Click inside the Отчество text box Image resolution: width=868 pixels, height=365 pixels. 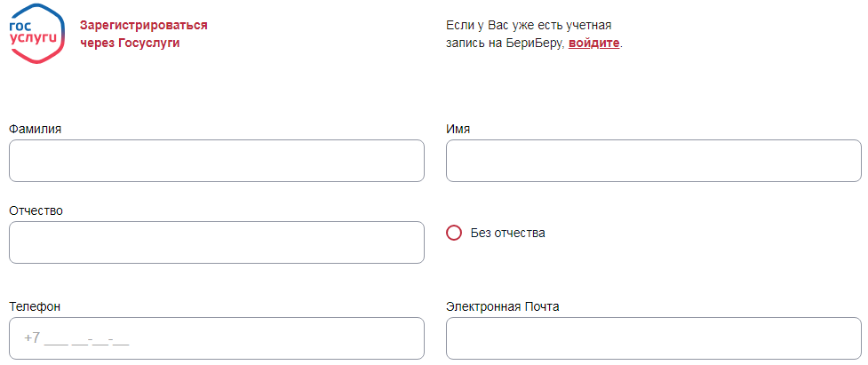point(217,242)
